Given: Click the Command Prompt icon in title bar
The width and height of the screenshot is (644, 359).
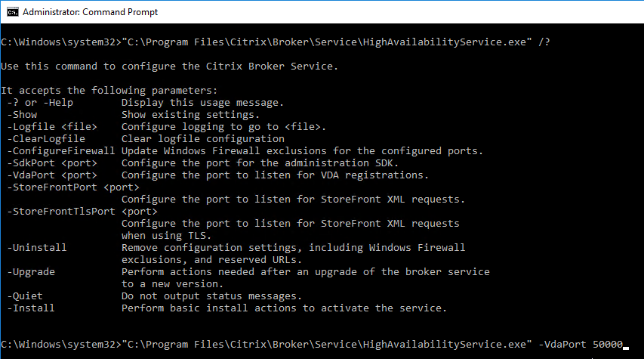Looking at the screenshot, I should (x=12, y=12).
